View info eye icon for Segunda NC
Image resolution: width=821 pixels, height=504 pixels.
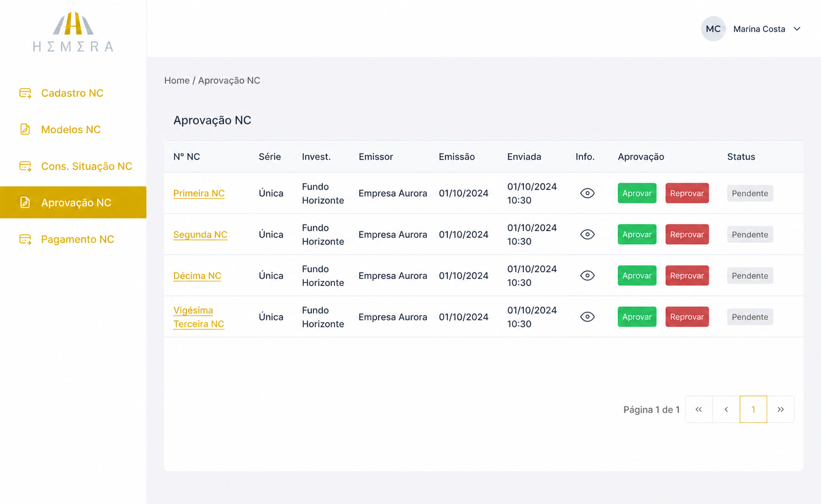point(587,234)
